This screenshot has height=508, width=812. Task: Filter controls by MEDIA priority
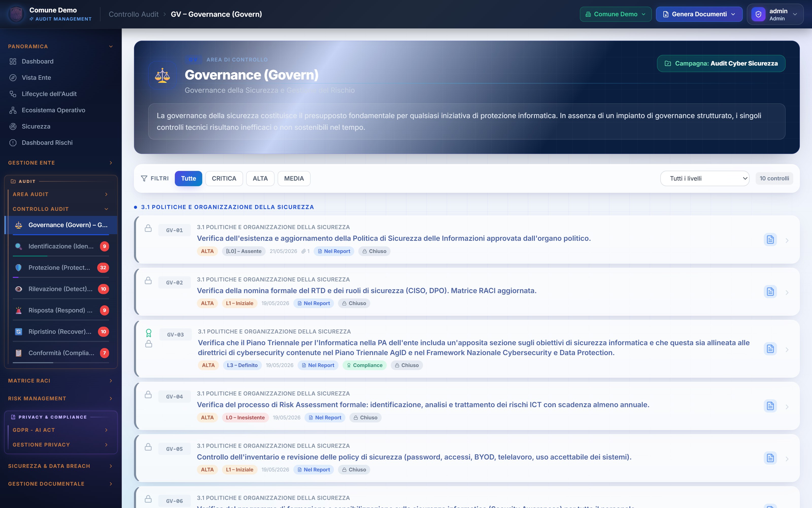(294, 178)
